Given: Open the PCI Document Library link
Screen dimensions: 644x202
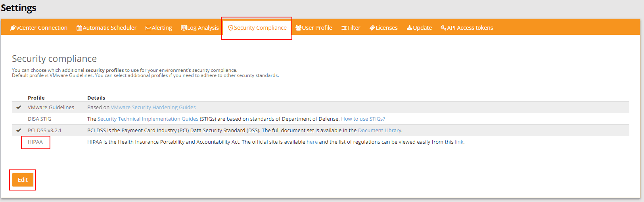Looking at the screenshot, I should 379,131.
